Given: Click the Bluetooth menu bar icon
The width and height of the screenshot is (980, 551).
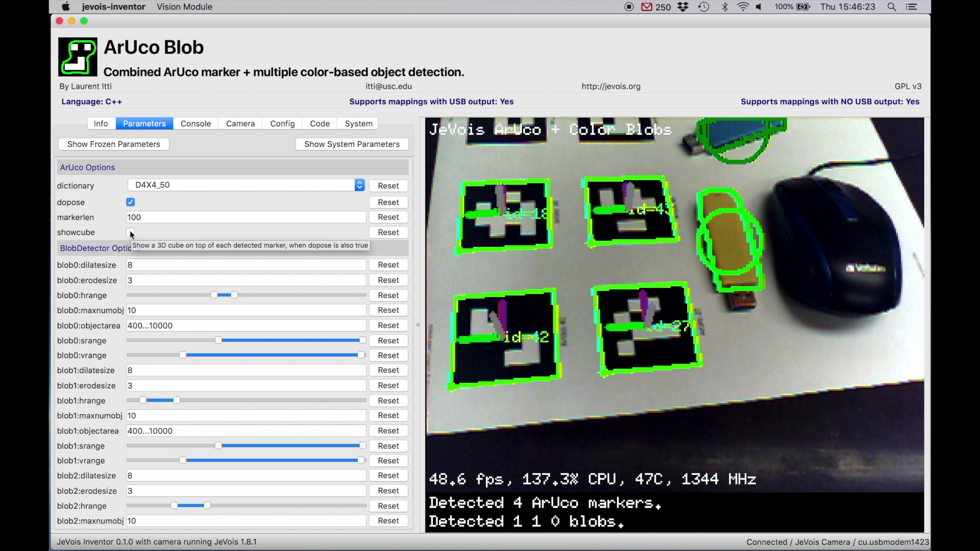Looking at the screenshot, I should 724,7.
